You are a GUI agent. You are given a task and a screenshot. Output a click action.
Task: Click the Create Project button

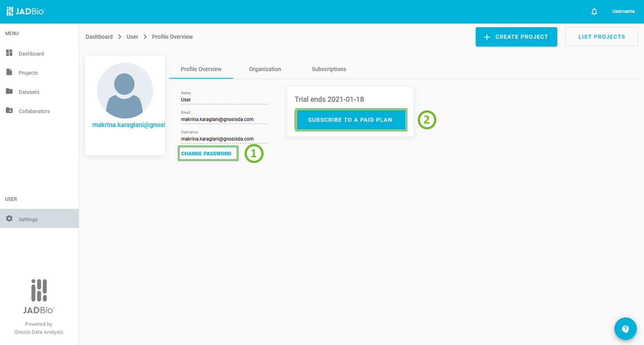click(x=516, y=37)
